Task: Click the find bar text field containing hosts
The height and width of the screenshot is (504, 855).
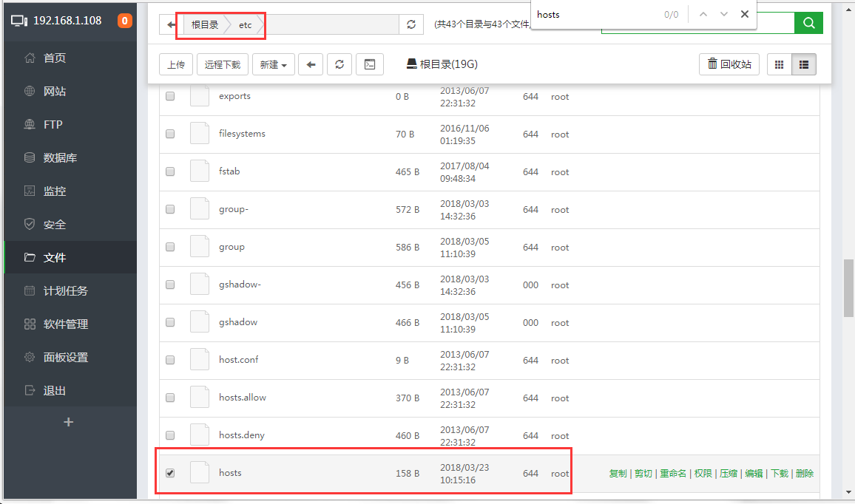Action: (595, 15)
